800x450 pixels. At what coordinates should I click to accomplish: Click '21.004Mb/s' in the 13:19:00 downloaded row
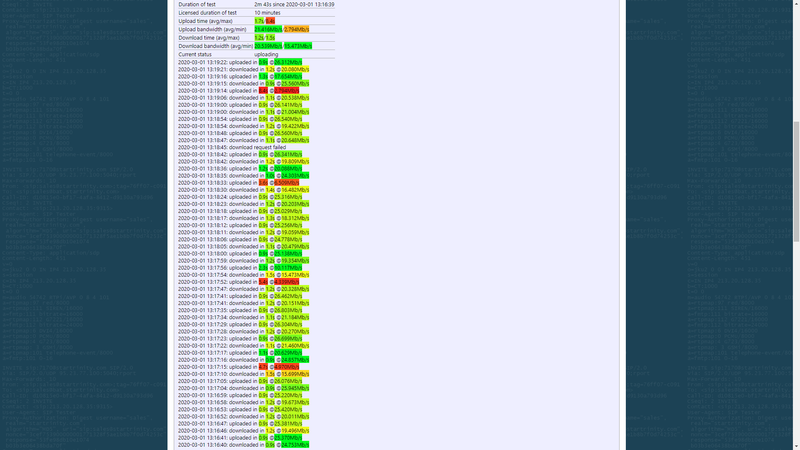pos(295,112)
